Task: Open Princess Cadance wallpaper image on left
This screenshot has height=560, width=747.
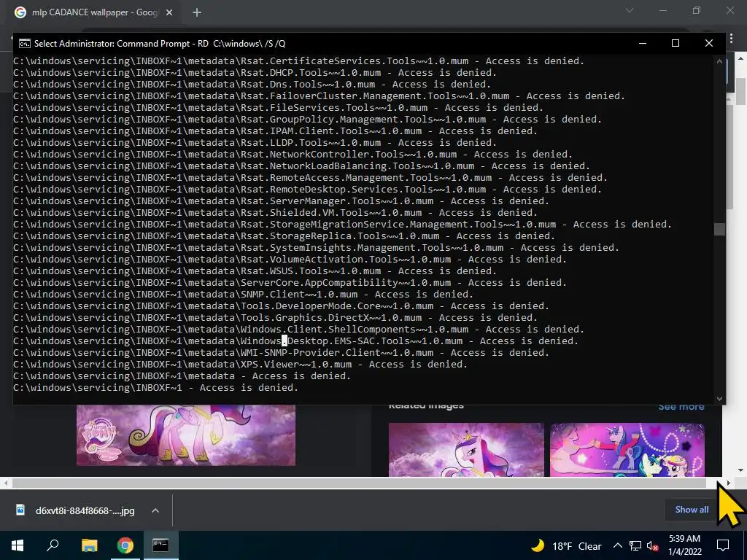Action: click(x=186, y=435)
